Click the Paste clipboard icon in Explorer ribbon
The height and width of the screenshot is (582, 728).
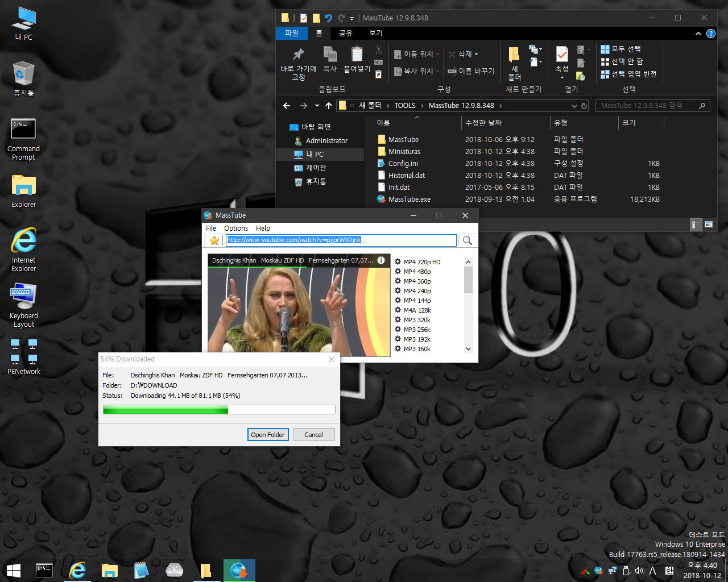[357, 54]
